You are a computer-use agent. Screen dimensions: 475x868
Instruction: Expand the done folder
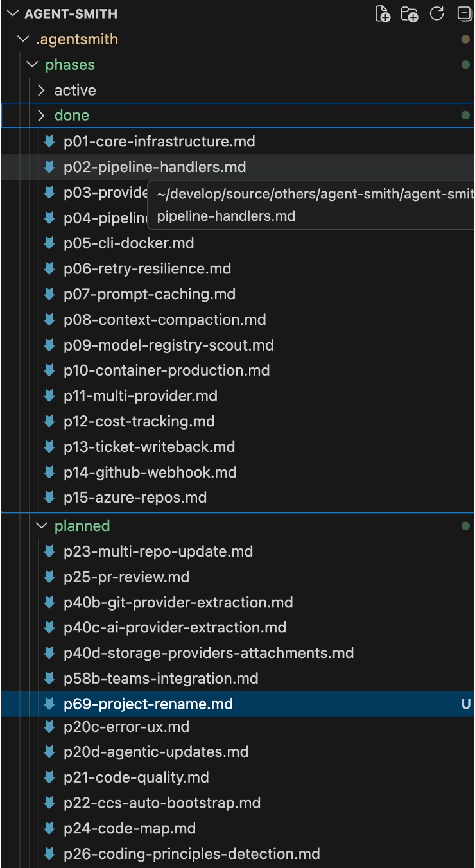pos(41,116)
